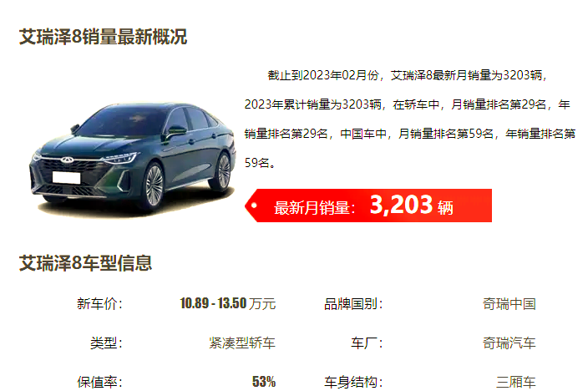Open the 奇瑞汽车 manufacturer link
The width and height of the screenshot is (588, 391).
(x=509, y=343)
